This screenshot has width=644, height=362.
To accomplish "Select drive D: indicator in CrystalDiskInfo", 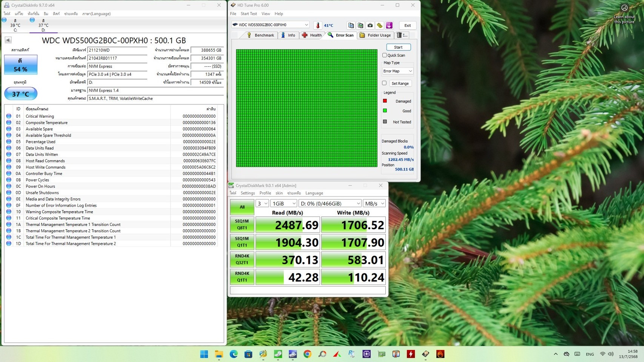I will [43, 25].
